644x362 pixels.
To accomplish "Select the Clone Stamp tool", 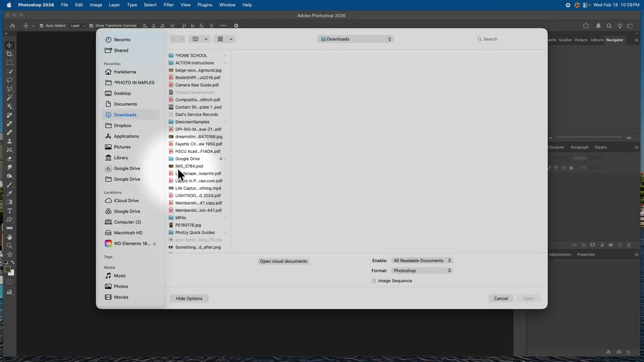I will pyautogui.click(x=10, y=141).
